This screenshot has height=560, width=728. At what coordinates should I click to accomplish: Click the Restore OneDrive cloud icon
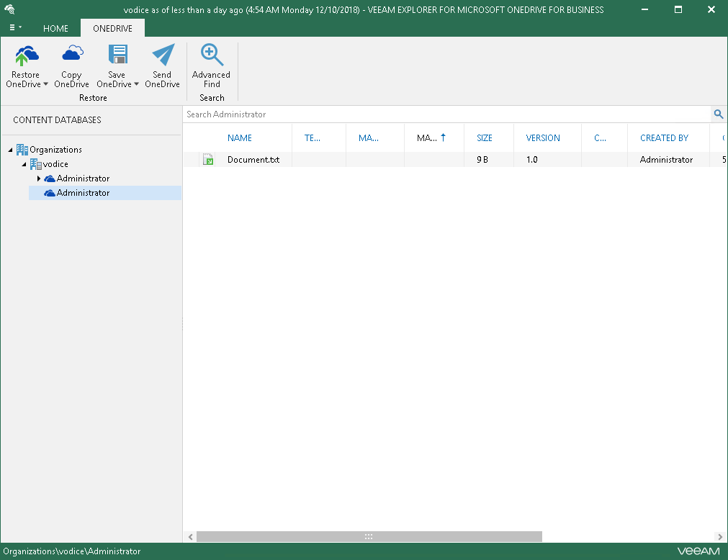(27, 55)
